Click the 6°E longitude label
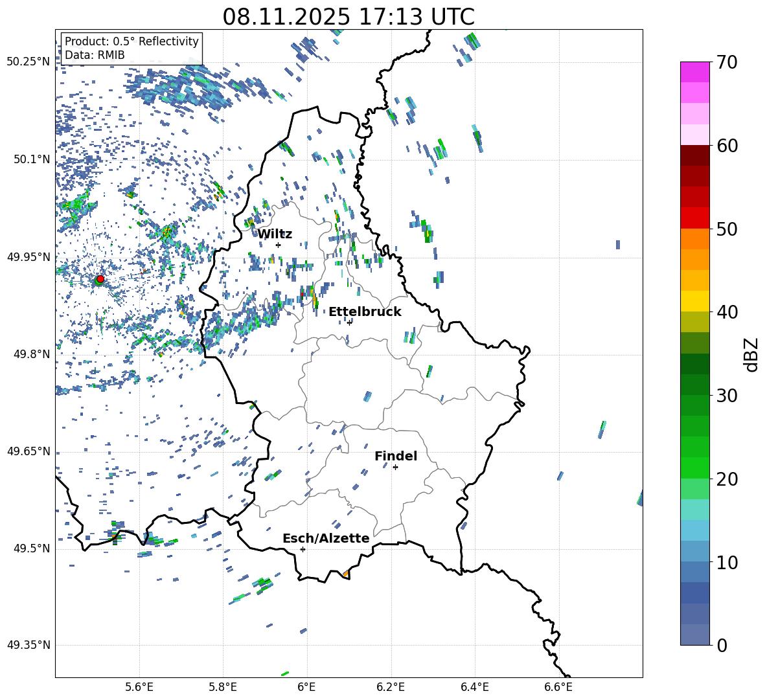The height and width of the screenshot is (700, 767). click(307, 687)
